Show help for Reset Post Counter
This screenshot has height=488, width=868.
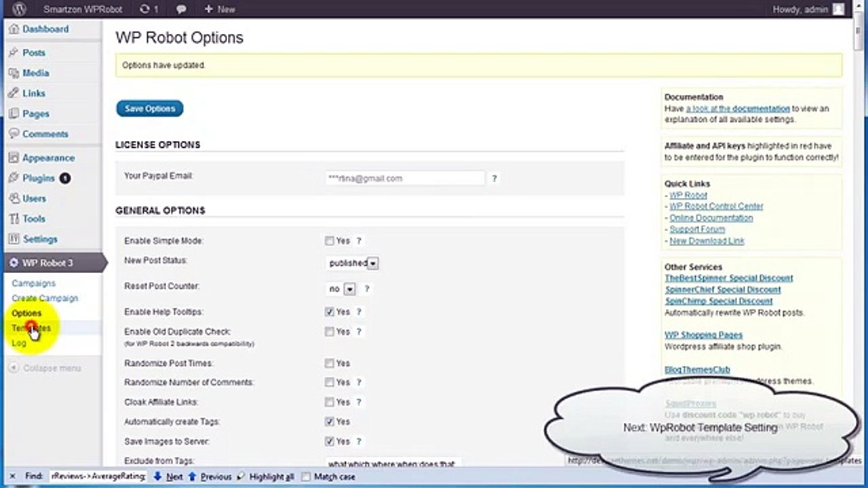(x=367, y=289)
